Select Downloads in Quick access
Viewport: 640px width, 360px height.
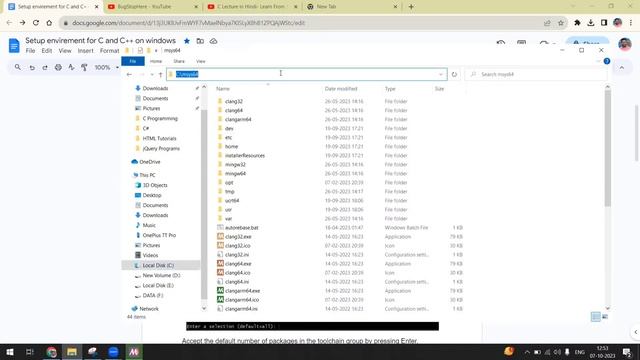pos(155,88)
